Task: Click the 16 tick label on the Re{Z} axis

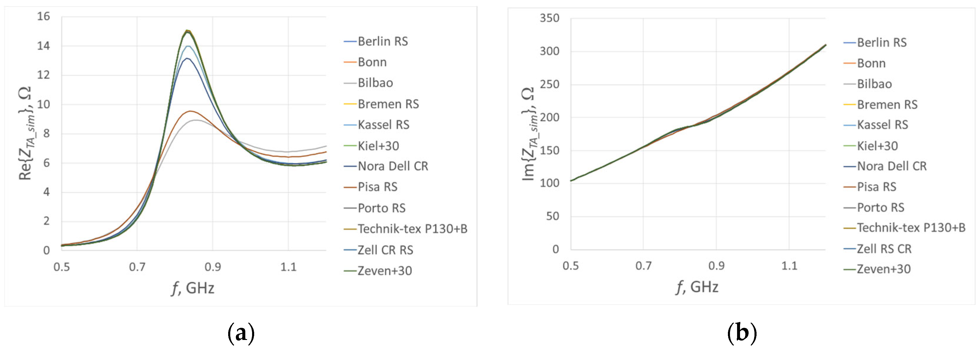Action: (44, 16)
